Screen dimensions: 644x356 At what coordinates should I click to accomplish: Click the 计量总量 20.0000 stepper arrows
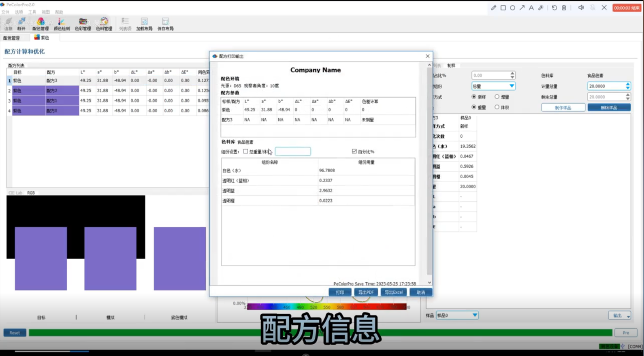click(x=628, y=86)
